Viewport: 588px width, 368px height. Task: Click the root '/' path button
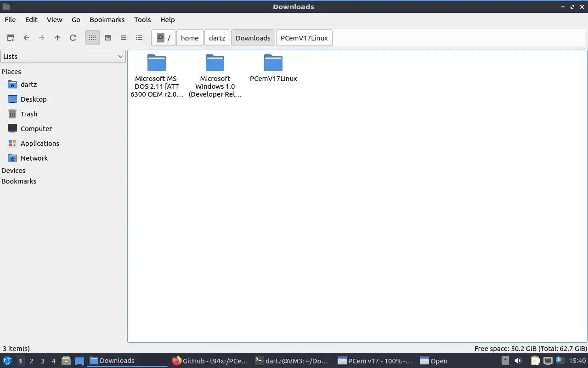click(164, 38)
